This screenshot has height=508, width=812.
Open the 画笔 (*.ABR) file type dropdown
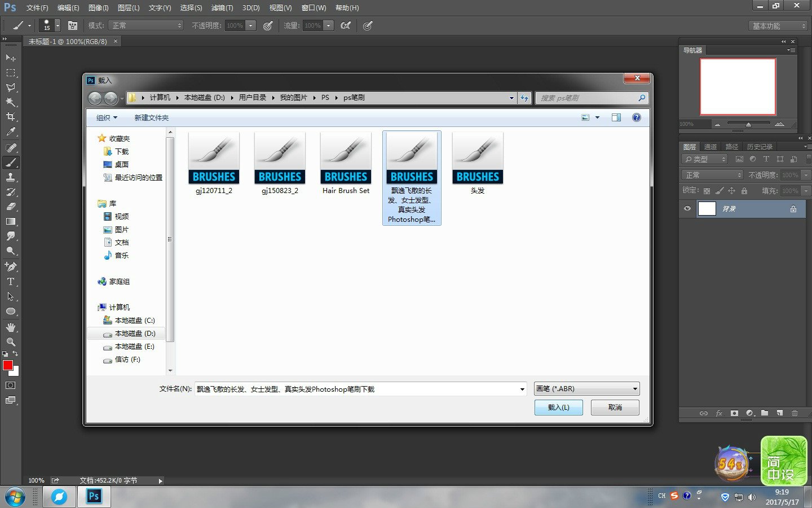[x=586, y=389]
